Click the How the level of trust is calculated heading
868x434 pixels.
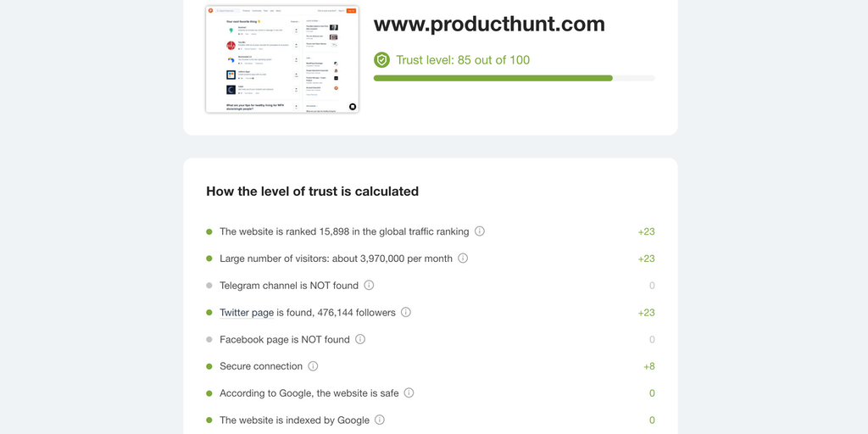pos(312,192)
